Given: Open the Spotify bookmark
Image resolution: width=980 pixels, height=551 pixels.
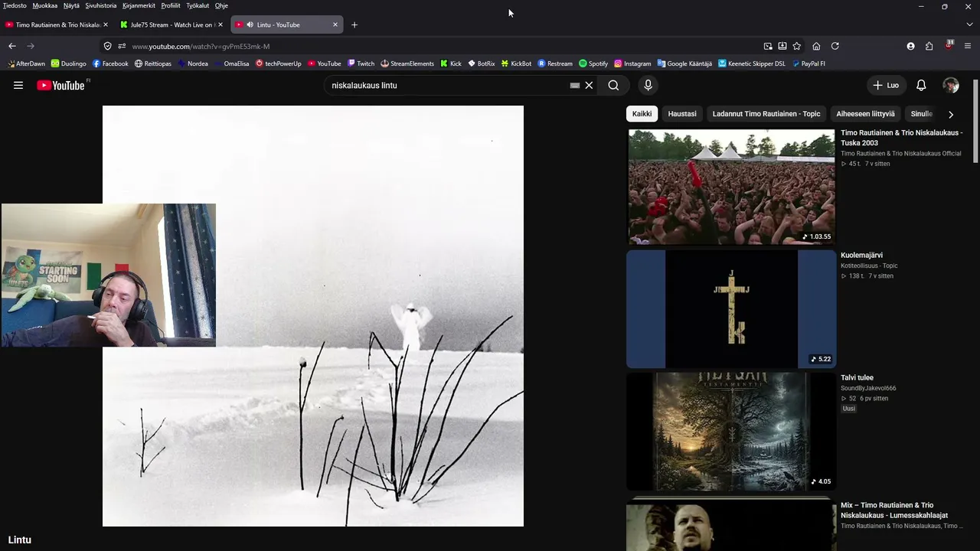Looking at the screenshot, I should (x=593, y=64).
